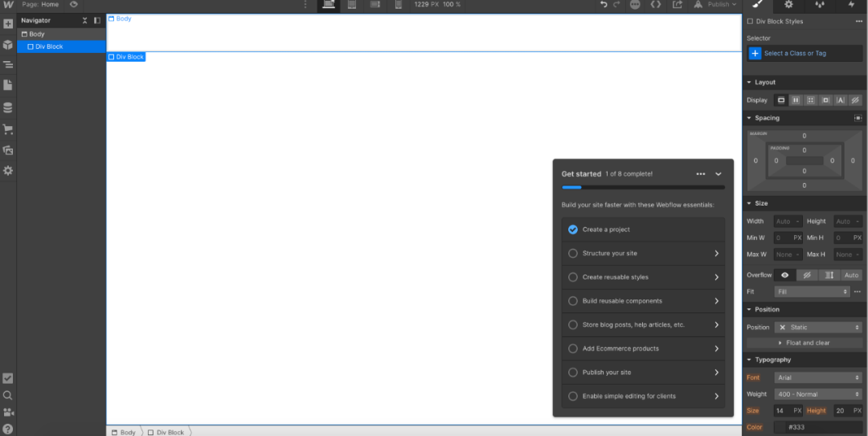Image resolution: width=868 pixels, height=436 pixels.
Task: Open the Navigator panel from sidebar
Action: (8, 65)
